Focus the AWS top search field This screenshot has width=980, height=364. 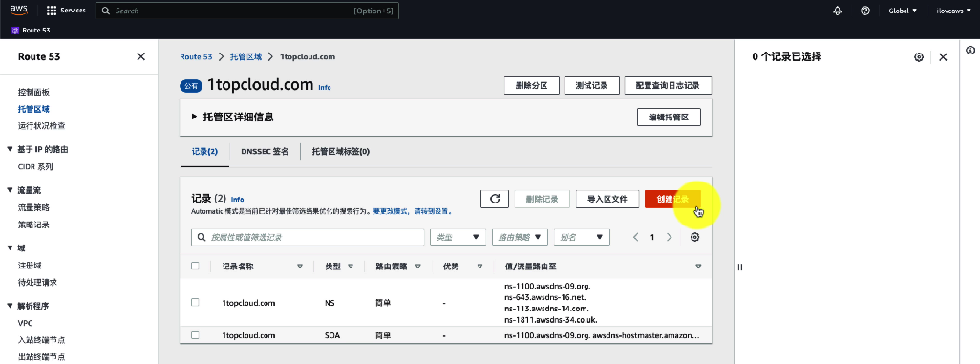246,11
